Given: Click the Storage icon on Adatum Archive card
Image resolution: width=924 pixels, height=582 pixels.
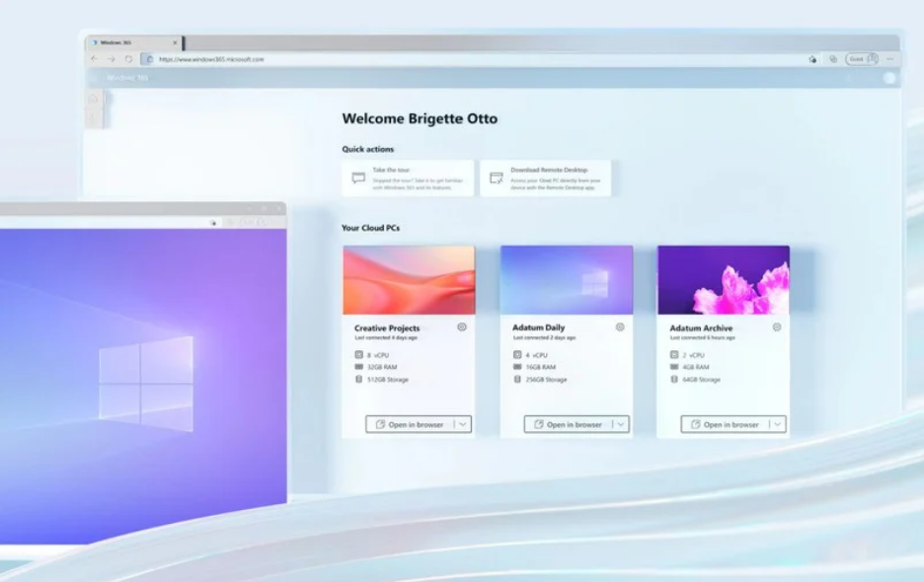Looking at the screenshot, I should tap(673, 379).
